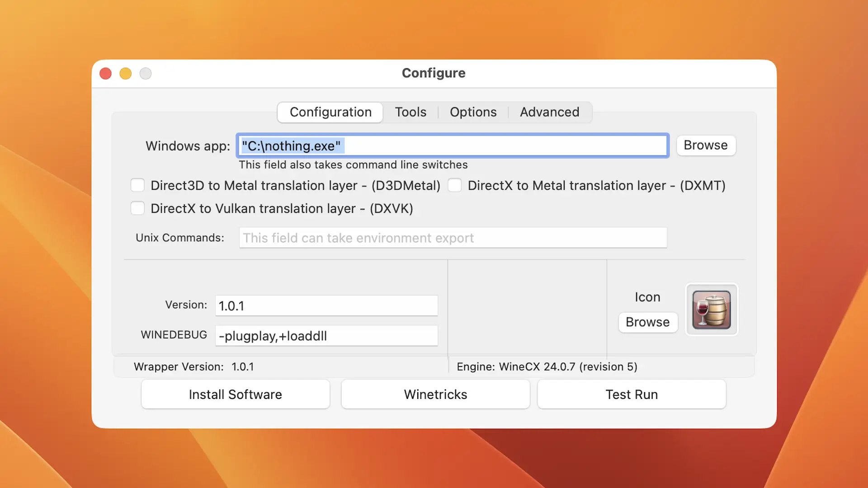
Task: Enable the D3DMetal translation layer checkbox
Action: (x=137, y=185)
